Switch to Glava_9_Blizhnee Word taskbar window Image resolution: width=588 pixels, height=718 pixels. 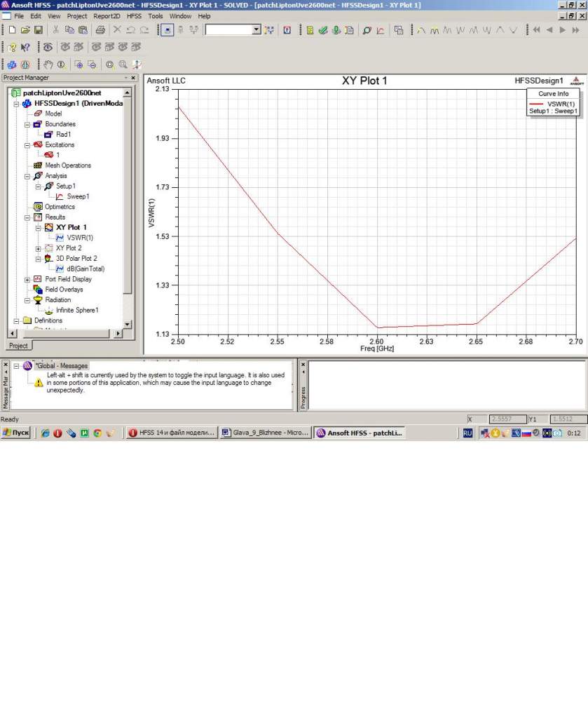click(266, 433)
